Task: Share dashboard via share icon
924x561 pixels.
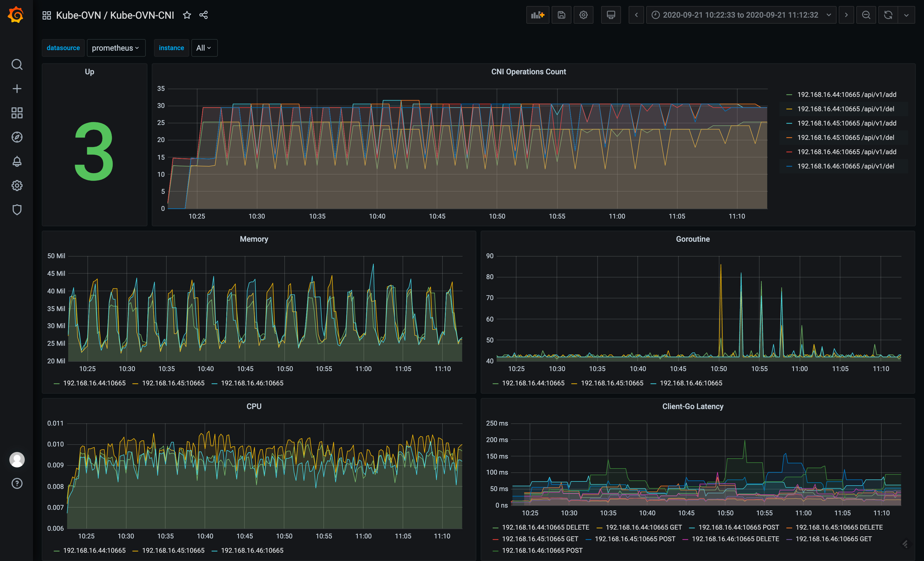Action: [203, 15]
